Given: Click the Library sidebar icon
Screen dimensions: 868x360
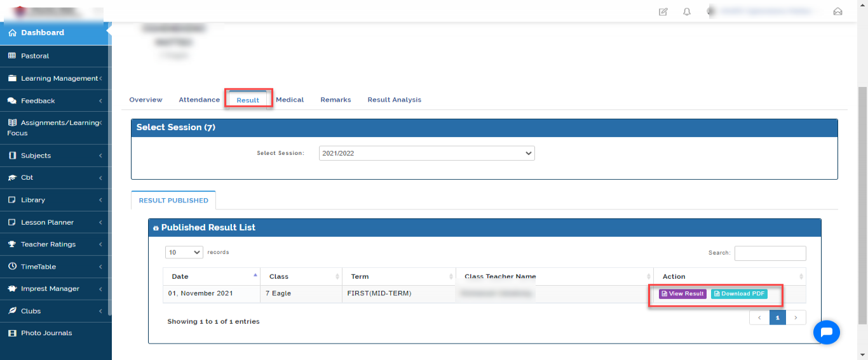Looking at the screenshot, I should click(12, 200).
